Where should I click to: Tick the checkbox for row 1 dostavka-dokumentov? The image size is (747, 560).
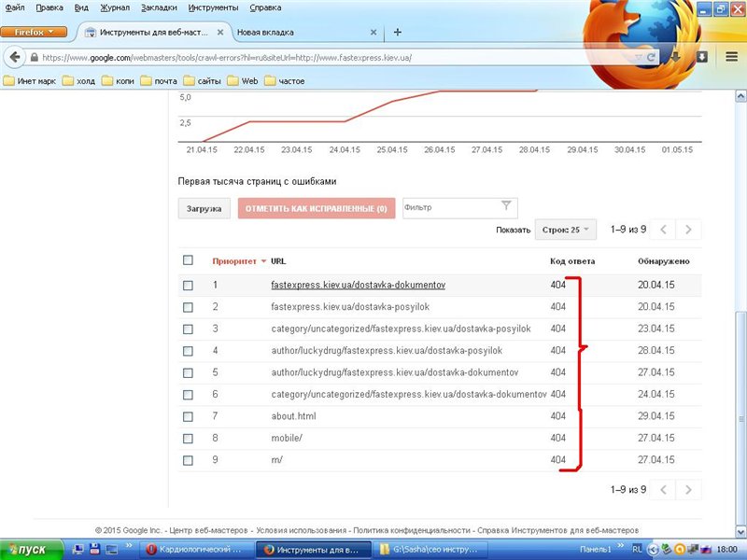pyautogui.click(x=188, y=285)
